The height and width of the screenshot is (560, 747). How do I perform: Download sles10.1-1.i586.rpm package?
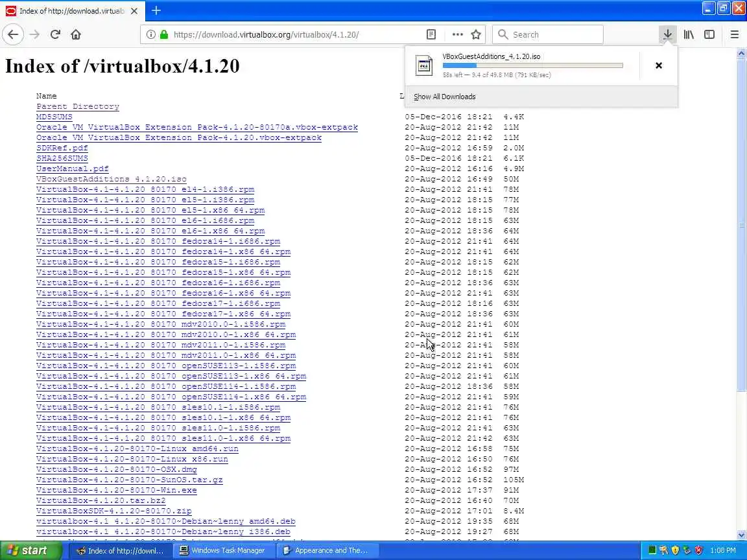click(158, 407)
